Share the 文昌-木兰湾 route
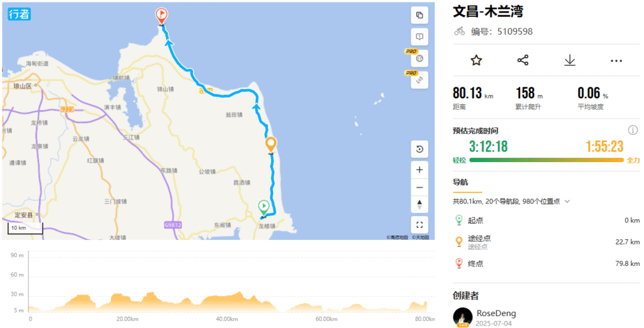 point(523,60)
